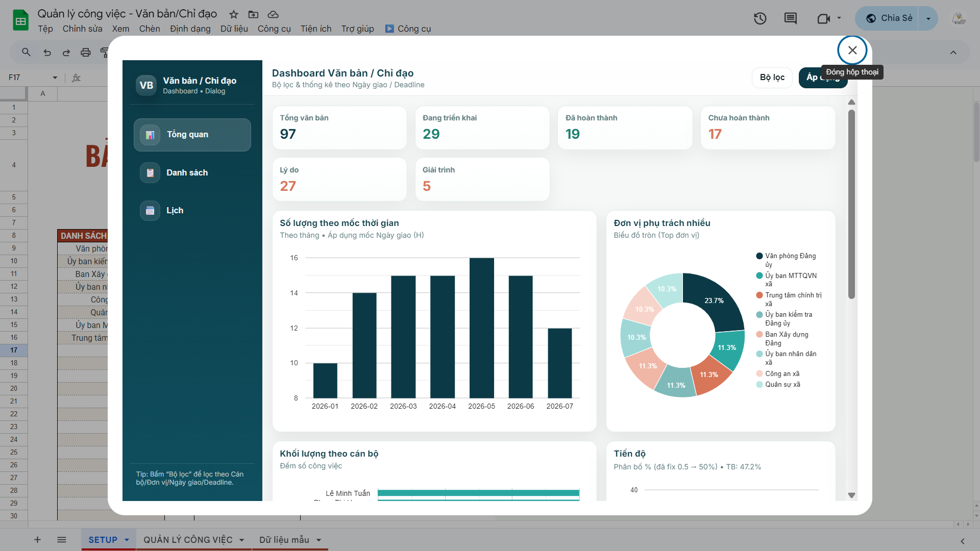This screenshot has width=980, height=551.
Task: Open the SETUP tab dropdown arrow
Action: coord(127,540)
